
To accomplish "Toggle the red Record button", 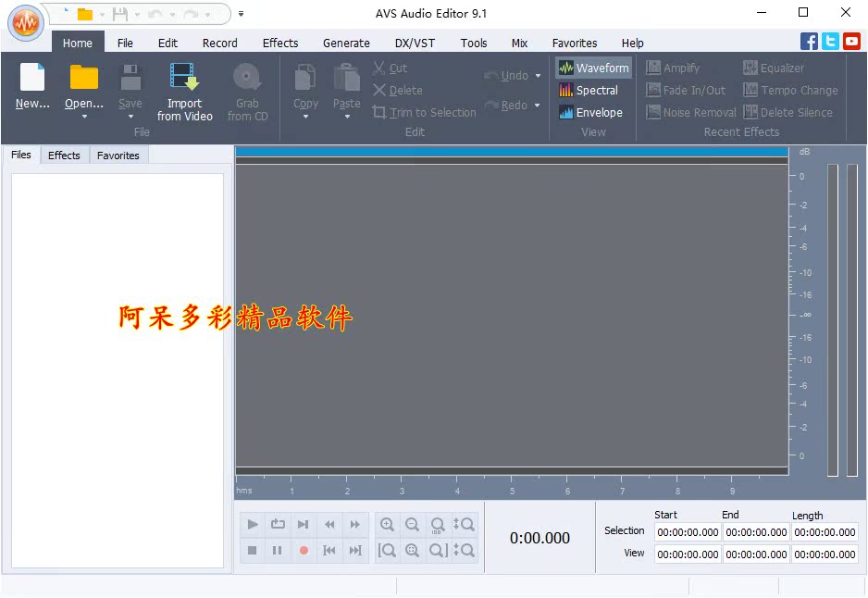I will pos(304,551).
